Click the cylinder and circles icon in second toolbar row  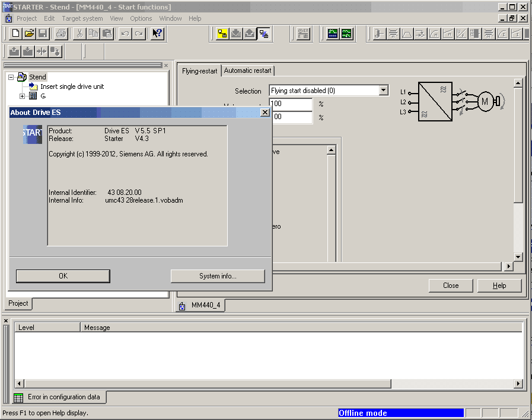pos(55,52)
